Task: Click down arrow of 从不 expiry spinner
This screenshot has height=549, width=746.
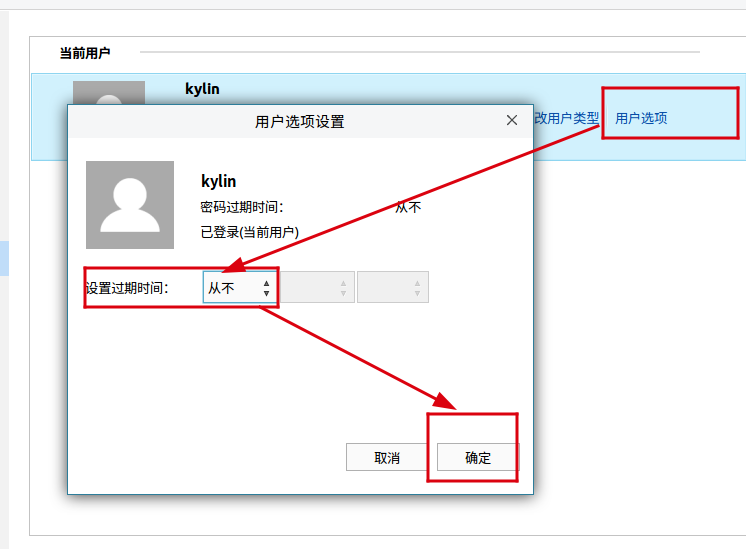Action: [266, 293]
